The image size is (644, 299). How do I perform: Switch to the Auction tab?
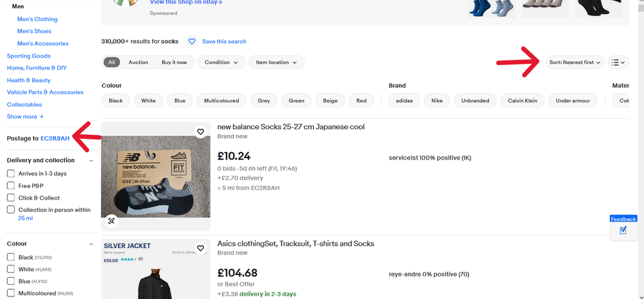[x=138, y=63]
